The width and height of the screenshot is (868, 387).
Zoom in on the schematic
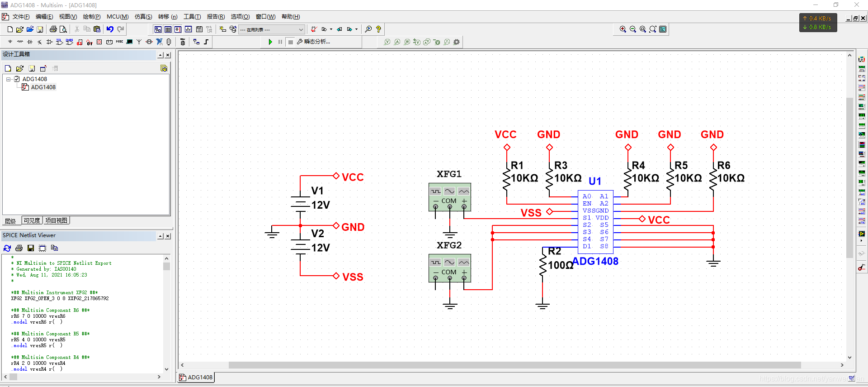pyautogui.click(x=623, y=29)
